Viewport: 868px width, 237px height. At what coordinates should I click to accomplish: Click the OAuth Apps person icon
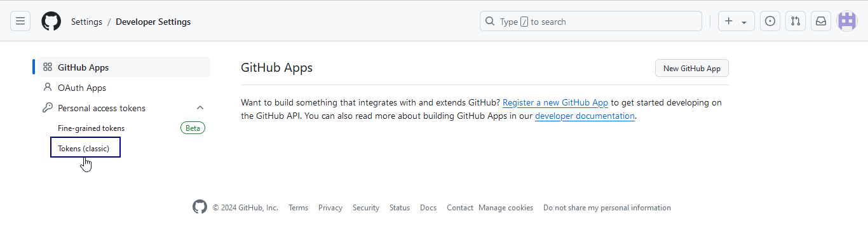(48, 87)
